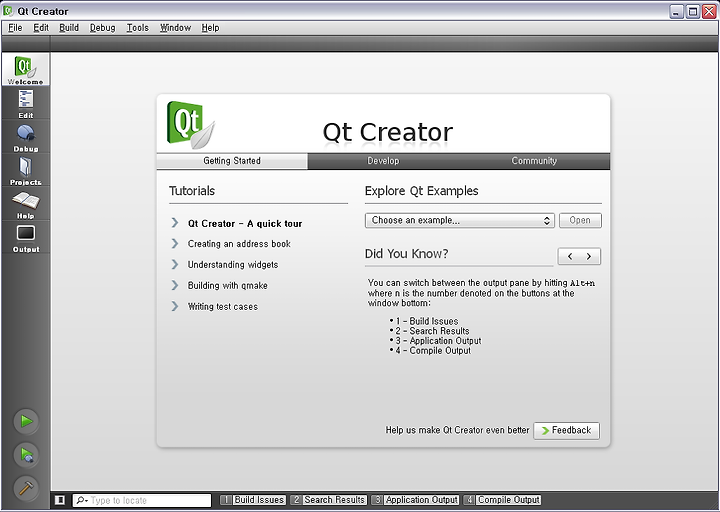Click arrow beside Qt Creator quick tour

pos(174,223)
